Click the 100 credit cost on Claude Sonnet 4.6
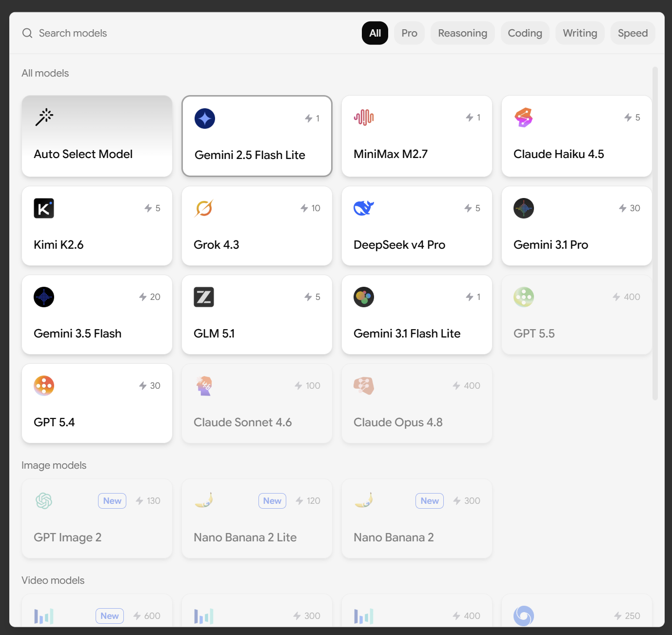This screenshot has width=672, height=635. [308, 386]
